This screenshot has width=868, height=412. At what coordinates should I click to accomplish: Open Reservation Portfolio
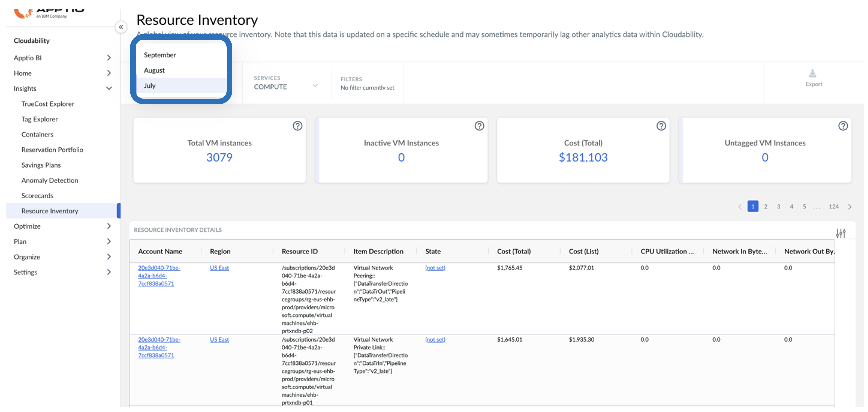tap(52, 150)
